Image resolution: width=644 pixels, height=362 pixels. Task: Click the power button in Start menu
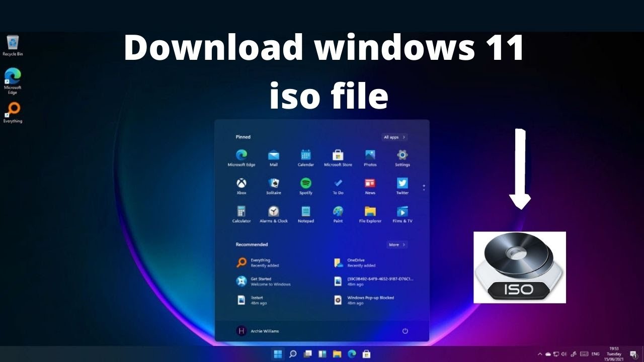pos(405,331)
